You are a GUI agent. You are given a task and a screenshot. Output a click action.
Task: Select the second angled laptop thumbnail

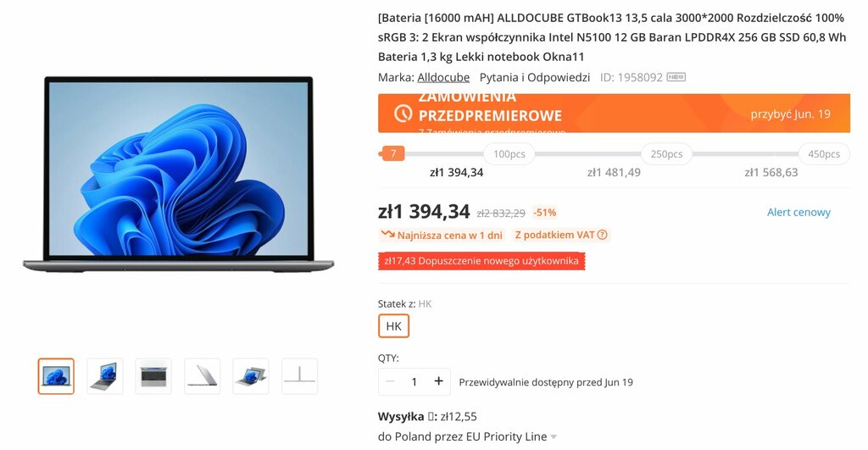(104, 376)
